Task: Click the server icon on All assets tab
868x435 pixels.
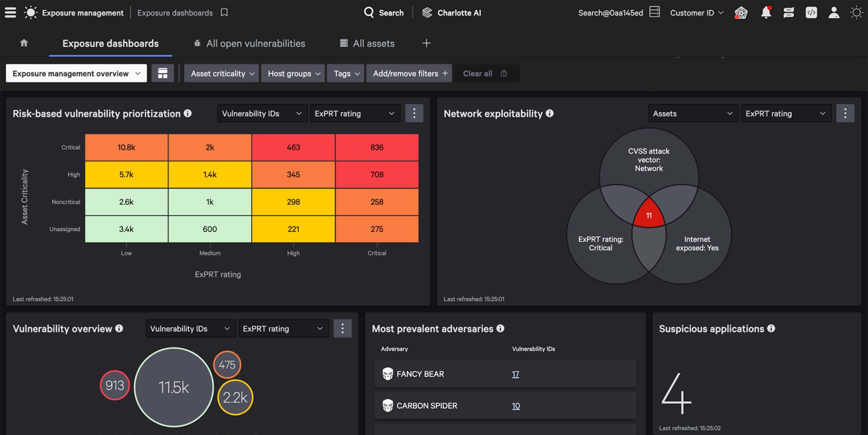Action: click(x=344, y=43)
